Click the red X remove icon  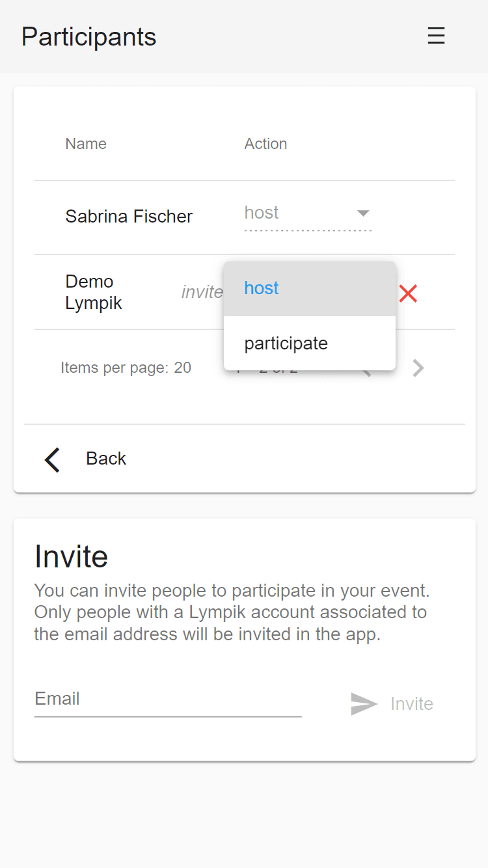coord(408,293)
